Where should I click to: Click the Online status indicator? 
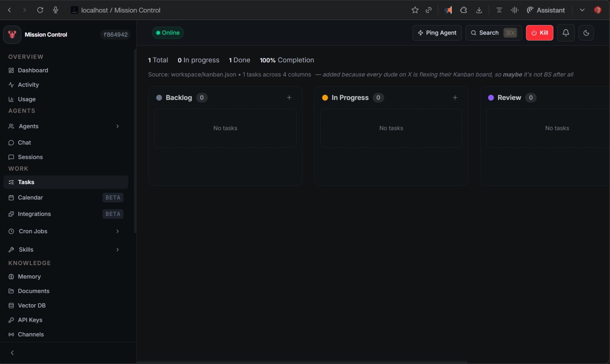(x=168, y=33)
